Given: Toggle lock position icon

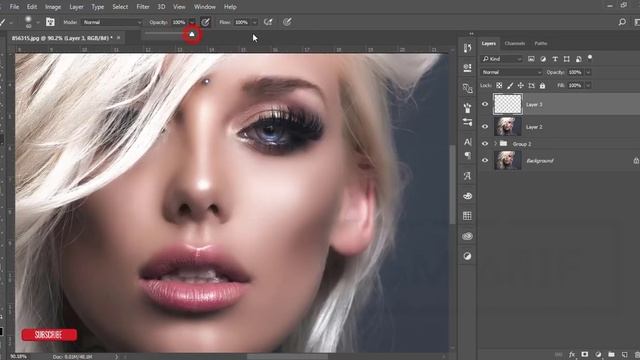Looking at the screenshot, I should tap(520, 85).
